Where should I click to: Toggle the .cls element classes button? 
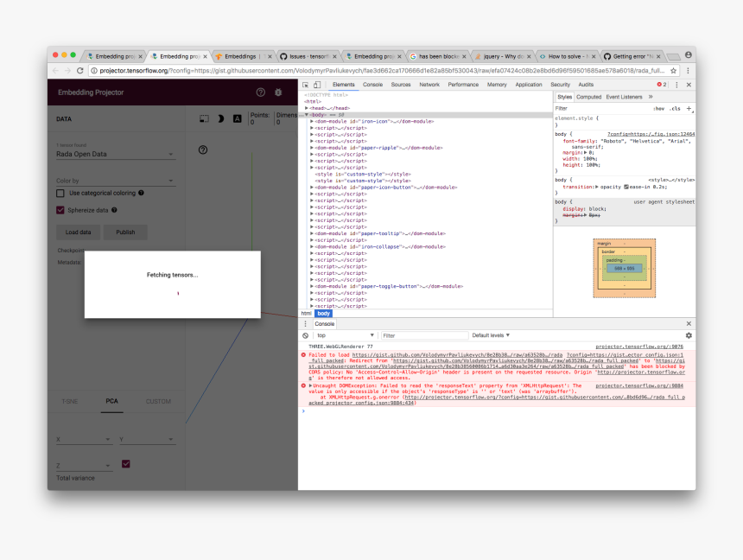pos(676,109)
